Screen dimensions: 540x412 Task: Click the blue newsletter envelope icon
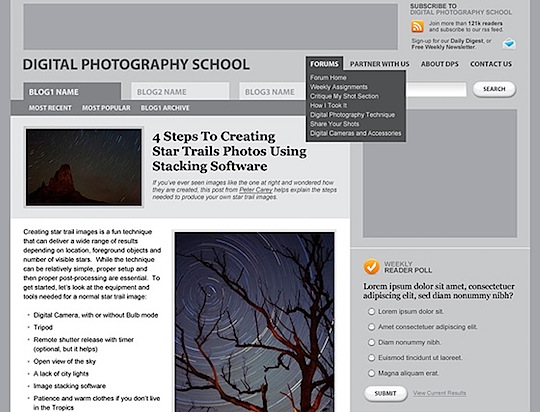509,44
